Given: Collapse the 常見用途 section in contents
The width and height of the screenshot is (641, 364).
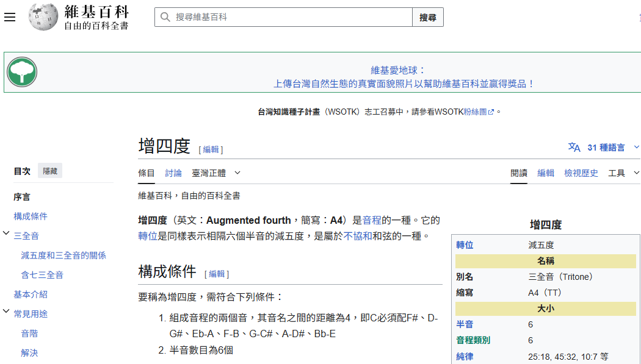Looking at the screenshot, I should point(6,312).
